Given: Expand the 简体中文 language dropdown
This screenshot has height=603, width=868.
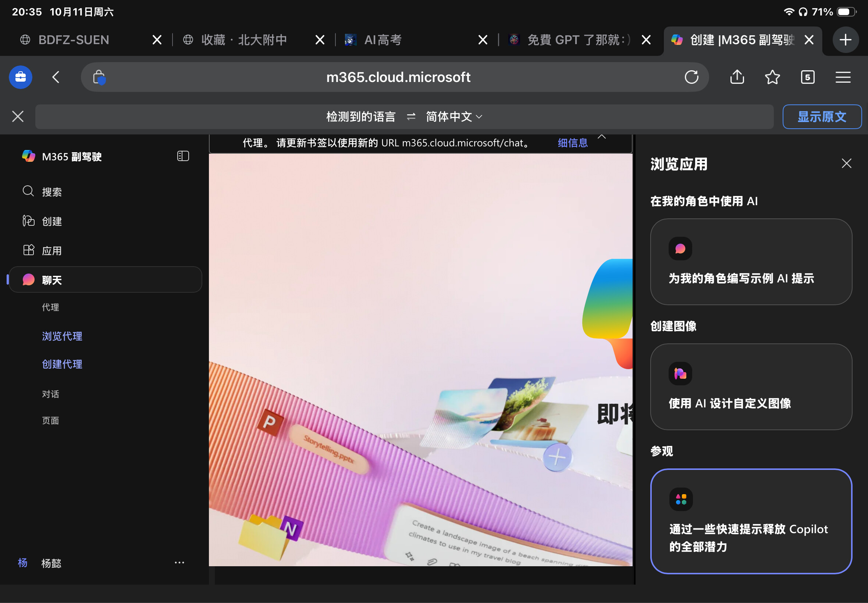Looking at the screenshot, I should 454,117.
